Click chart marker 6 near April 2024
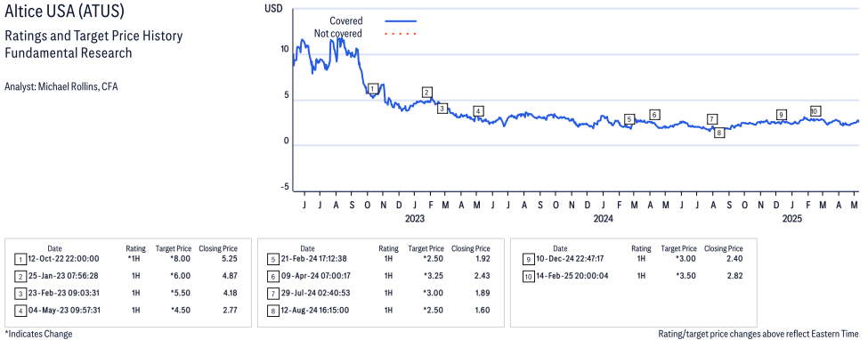 (x=655, y=115)
